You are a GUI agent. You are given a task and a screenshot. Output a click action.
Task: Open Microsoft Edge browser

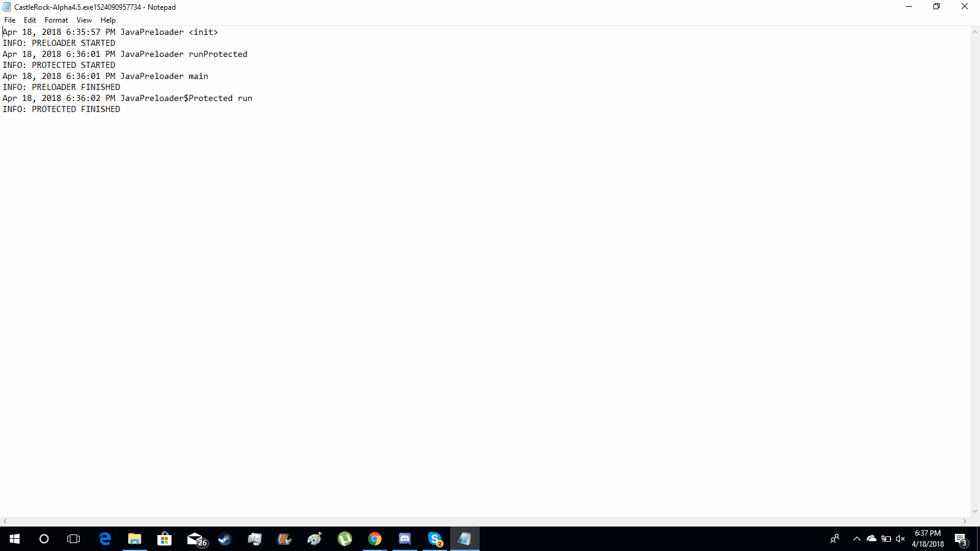pyautogui.click(x=105, y=539)
